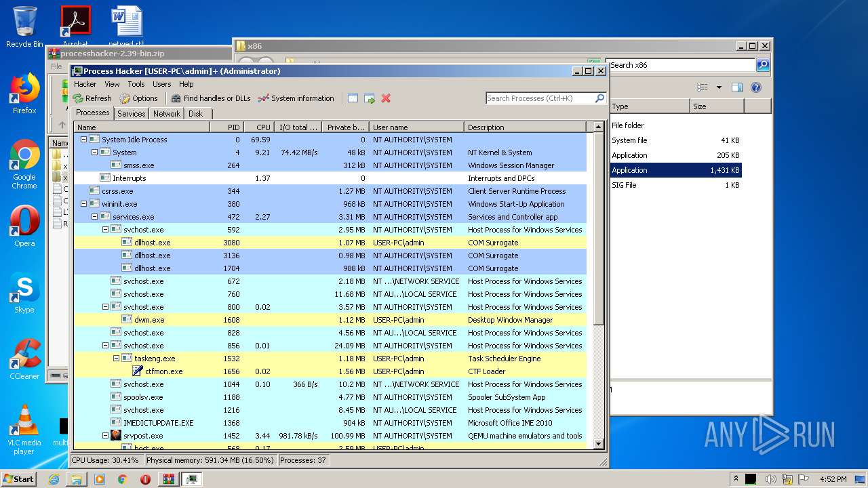Click the CPU Usage status bar entry
This screenshot has width=868, height=488.
[x=106, y=460]
